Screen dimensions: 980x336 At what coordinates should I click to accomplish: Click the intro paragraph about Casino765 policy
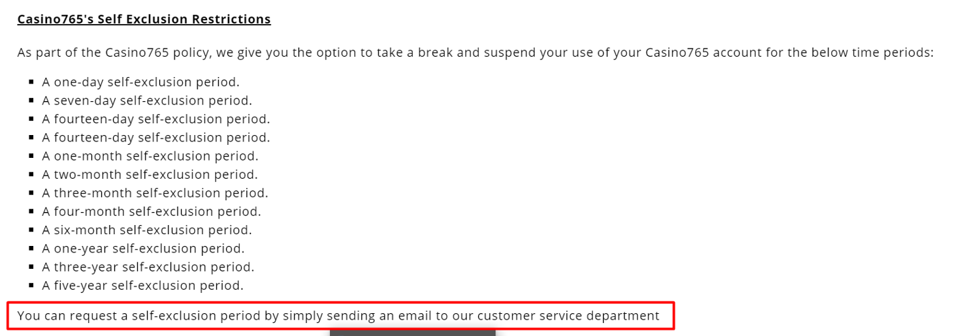(475, 53)
